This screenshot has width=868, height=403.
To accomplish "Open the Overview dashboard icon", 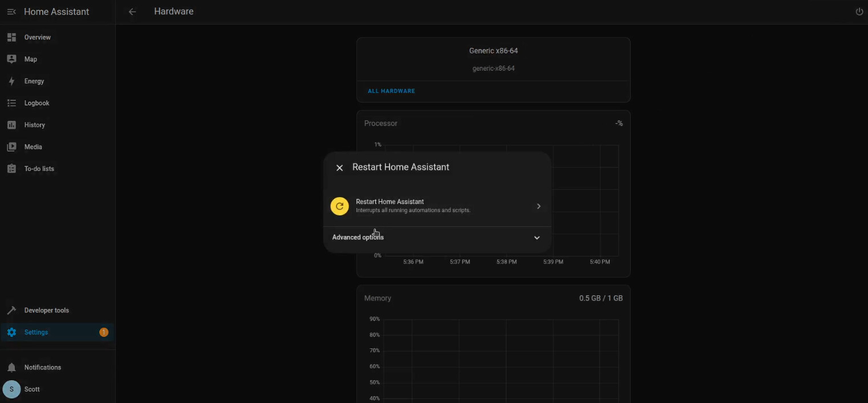I will coord(11,38).
